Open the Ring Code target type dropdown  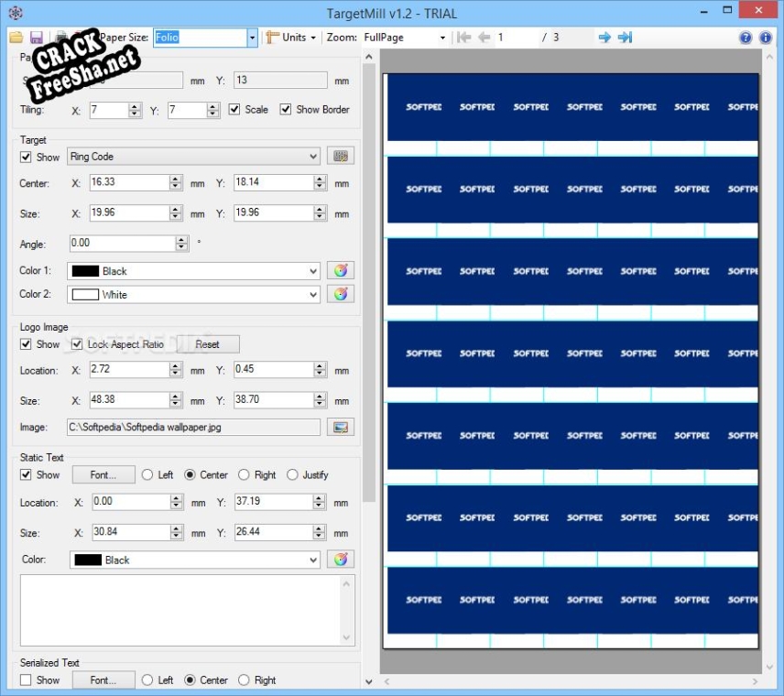(x=194, y=157)
